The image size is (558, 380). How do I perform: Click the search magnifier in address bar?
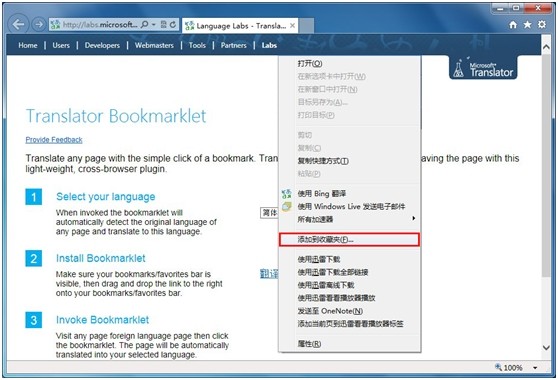pos(144,25)
